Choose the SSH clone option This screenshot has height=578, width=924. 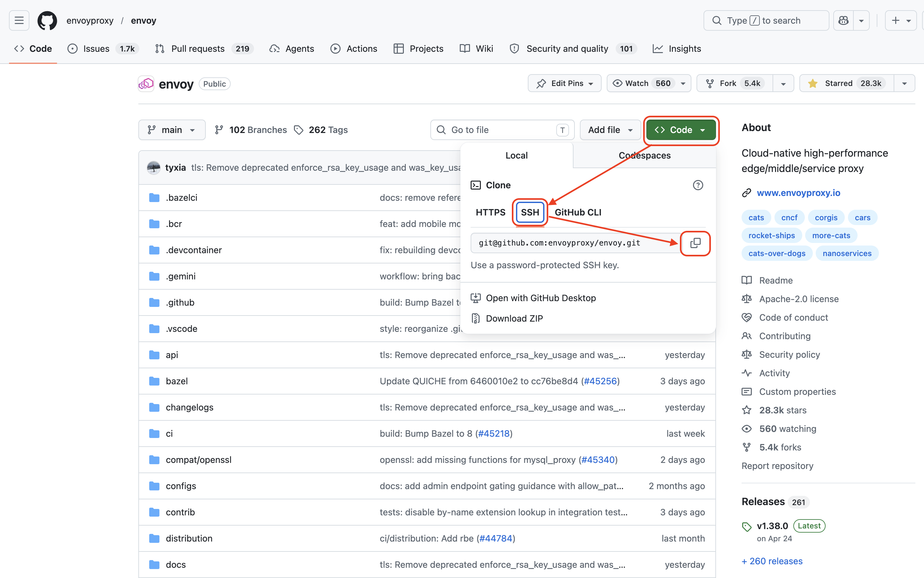(x=530, y=212)
